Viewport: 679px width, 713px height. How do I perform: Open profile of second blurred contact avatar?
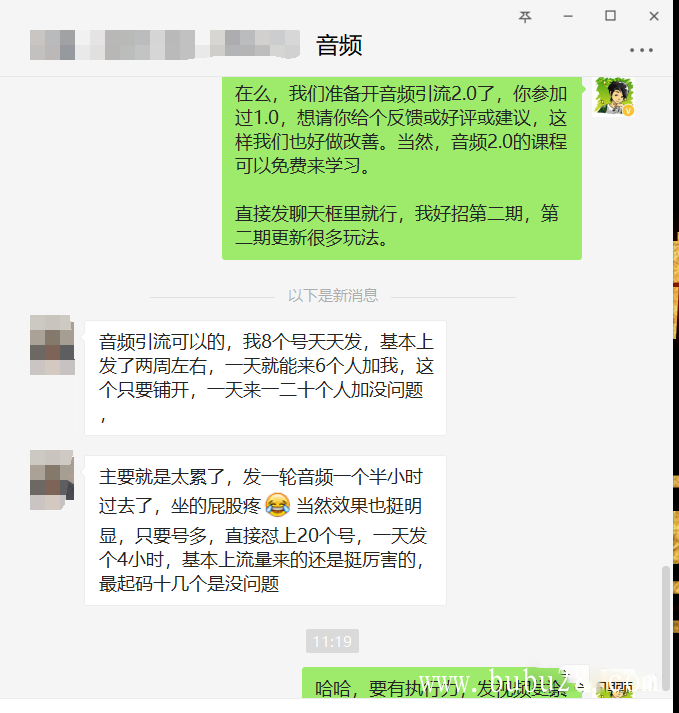(52, 480)
